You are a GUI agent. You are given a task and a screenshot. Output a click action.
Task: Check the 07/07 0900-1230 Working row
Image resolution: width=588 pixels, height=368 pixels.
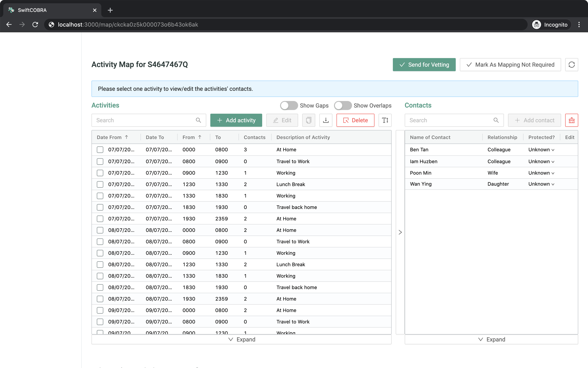click(100, 173)
